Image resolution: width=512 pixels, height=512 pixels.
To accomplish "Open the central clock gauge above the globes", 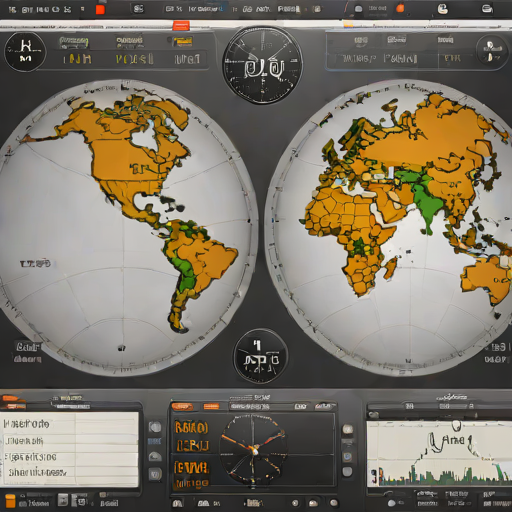I will coord(263,65).
